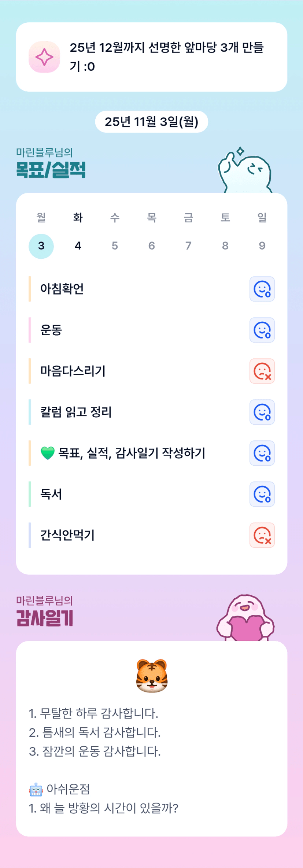Screen dimensions: 303x868
Task: Click the pink sparkle goal icon
Action: click(x=44, y=57)
